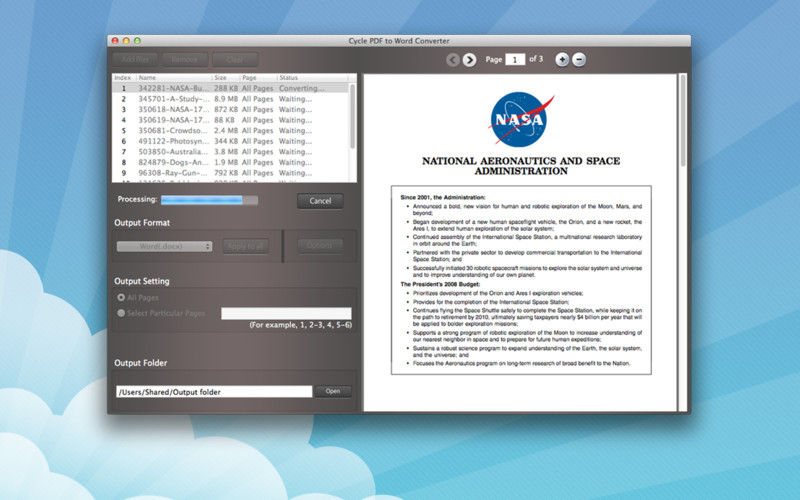Minimize the window with the yellow button
800x500 pixels.
point(126,41)
